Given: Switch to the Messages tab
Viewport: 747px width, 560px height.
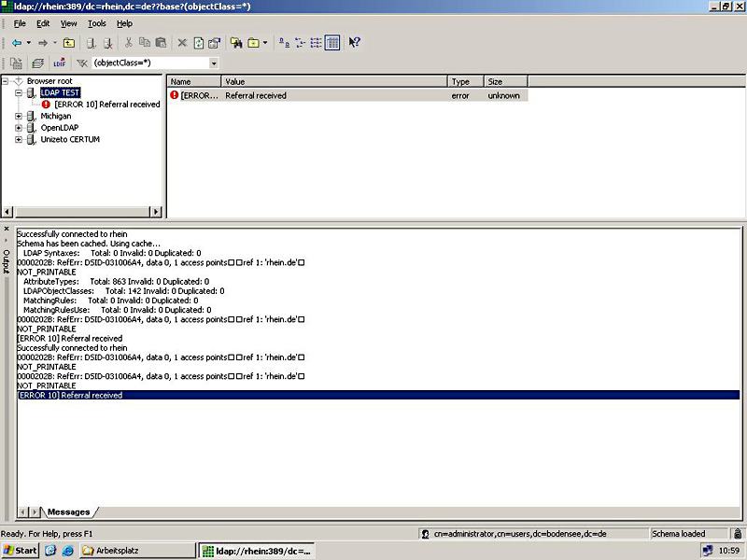Looking at the screenshot, I should (x=68, y=511).
